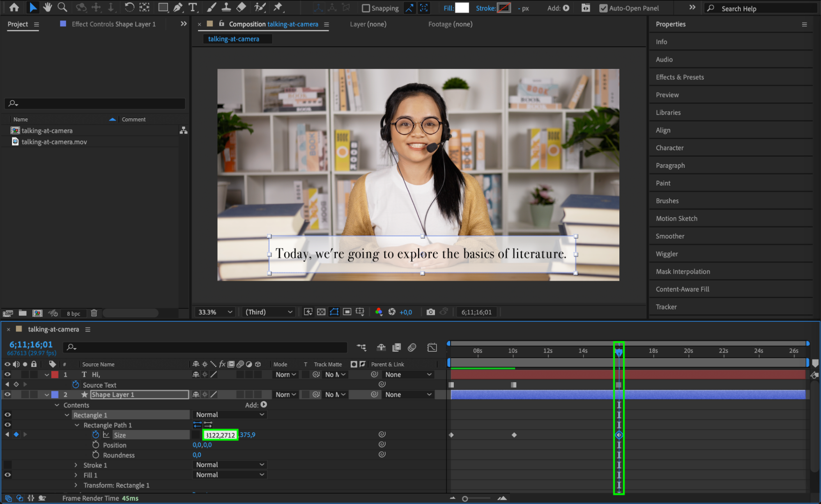The height and width of the screenshot is (504, 821).
Task: Uncheck Auto-Open Panel checkbox
Action: click(x=603, y=8)
